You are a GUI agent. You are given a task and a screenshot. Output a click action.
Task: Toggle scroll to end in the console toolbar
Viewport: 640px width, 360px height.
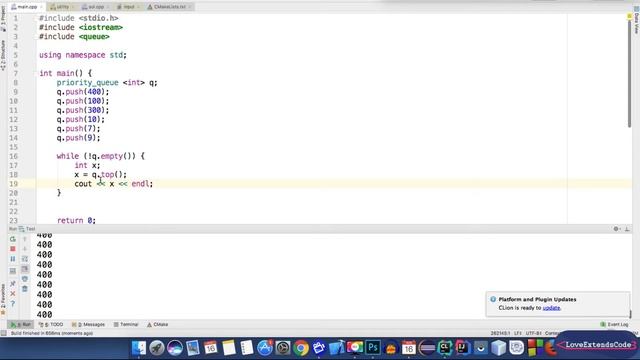(x=25, y=269)
